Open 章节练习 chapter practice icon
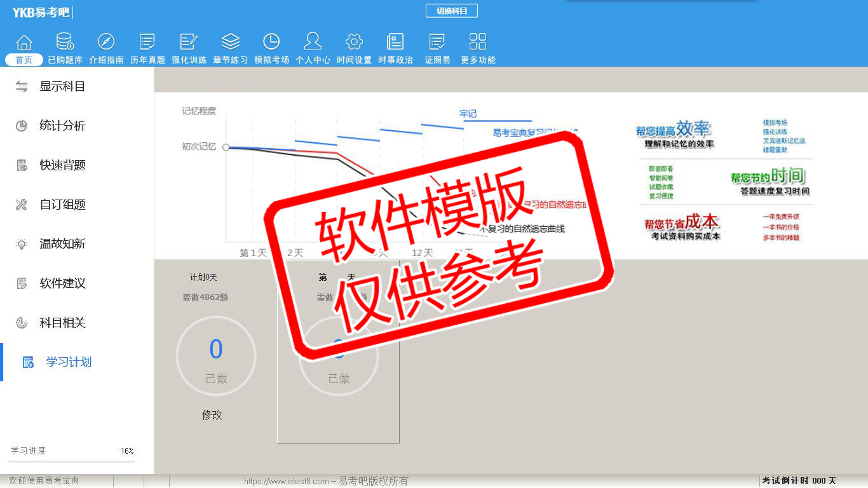 click(230, 43)
